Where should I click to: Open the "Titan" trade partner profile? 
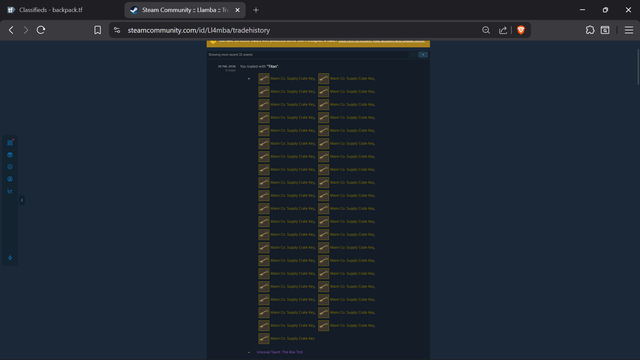(x=273, y=67)
